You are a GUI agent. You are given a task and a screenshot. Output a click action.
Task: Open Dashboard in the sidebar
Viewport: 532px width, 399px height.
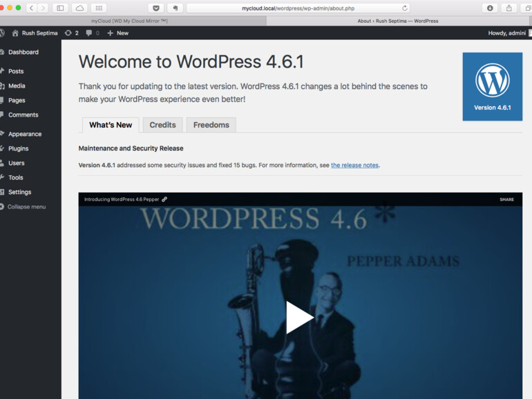pyautogui.click(x=23, y=52)
